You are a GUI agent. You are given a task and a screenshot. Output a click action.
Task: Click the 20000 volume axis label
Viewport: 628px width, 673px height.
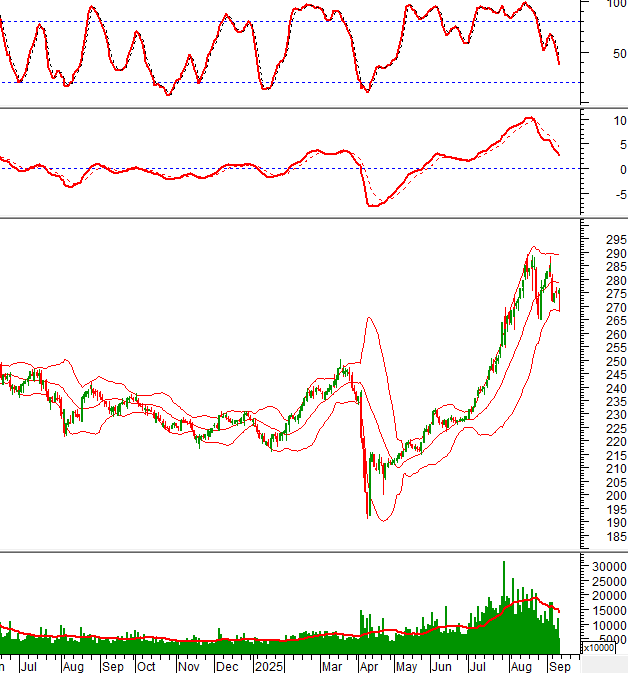click(609, 596)
